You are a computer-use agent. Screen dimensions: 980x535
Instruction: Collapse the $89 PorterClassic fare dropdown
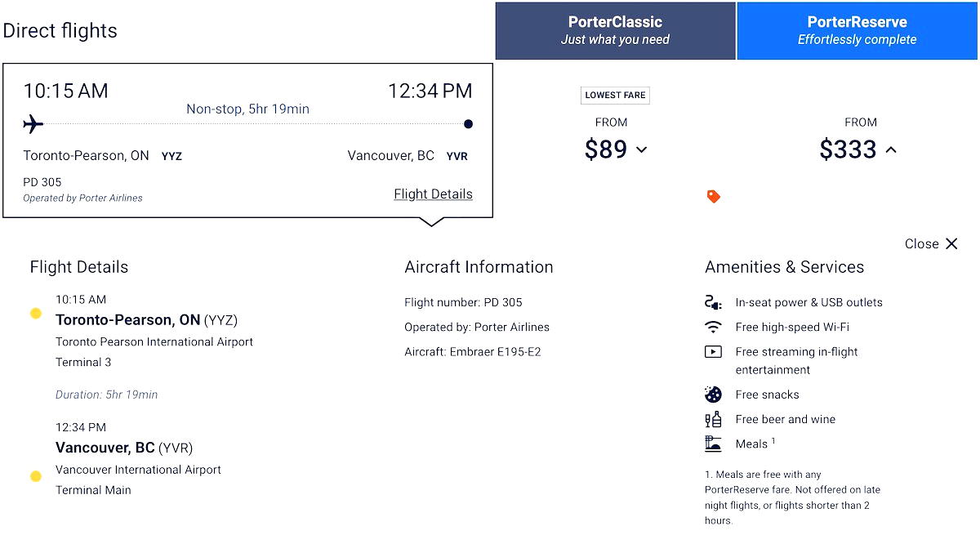[x=642, y=150]
